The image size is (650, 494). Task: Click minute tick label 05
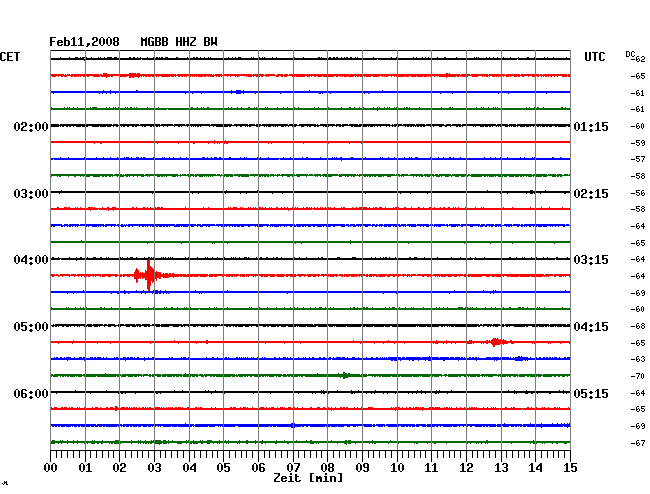(223, 467)
